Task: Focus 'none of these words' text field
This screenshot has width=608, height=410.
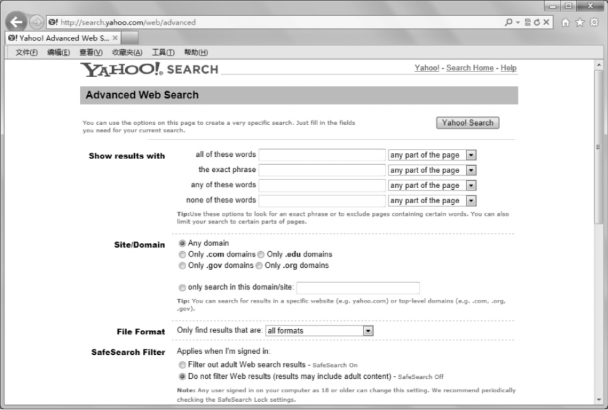Action: coord(322,200)
